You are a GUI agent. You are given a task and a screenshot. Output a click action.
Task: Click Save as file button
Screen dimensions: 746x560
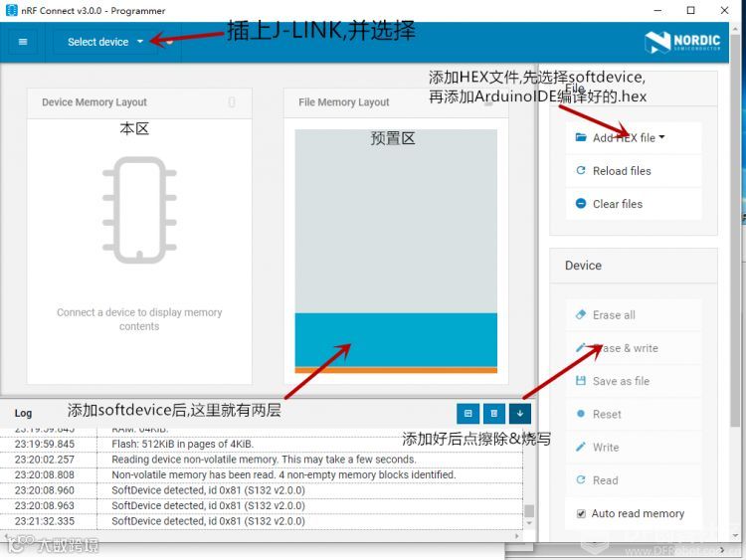(634, 381)
